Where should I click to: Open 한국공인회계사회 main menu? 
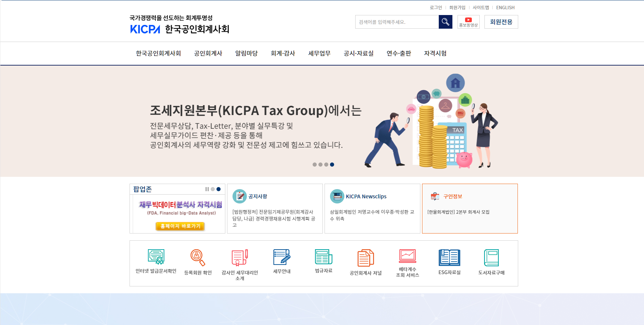click(x=158, y=53)
